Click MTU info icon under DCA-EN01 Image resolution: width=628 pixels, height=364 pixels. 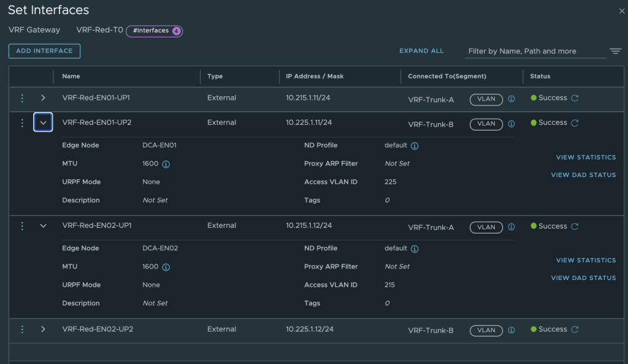pos(166,164)
